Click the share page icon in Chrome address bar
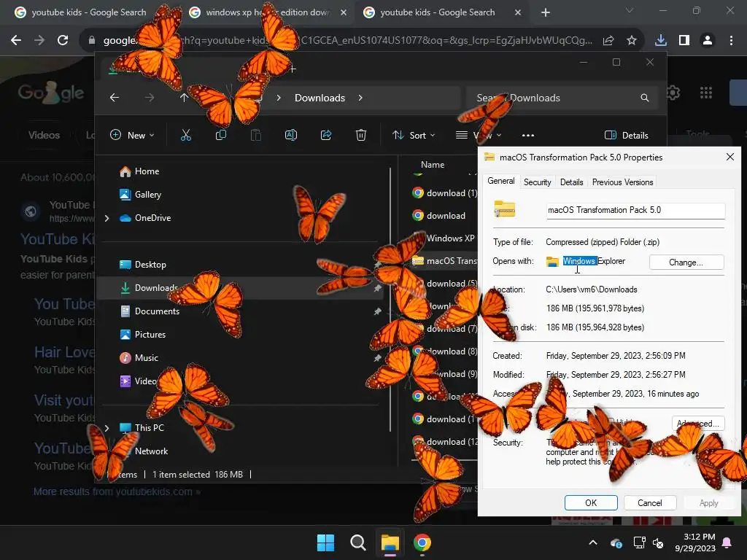 click(x=608, y=41)
